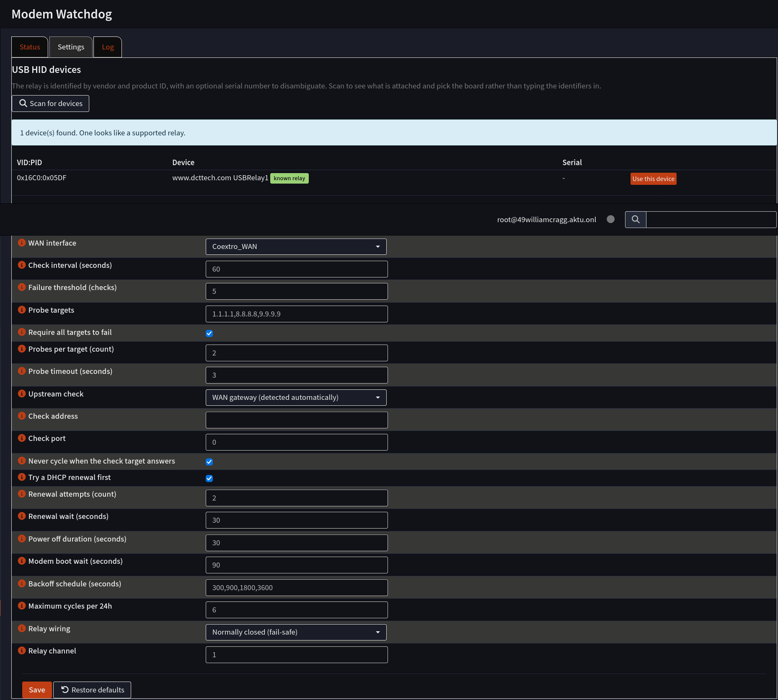Focus the header search input field
Viewport: 778px width, 700px height.
point(711,219)
